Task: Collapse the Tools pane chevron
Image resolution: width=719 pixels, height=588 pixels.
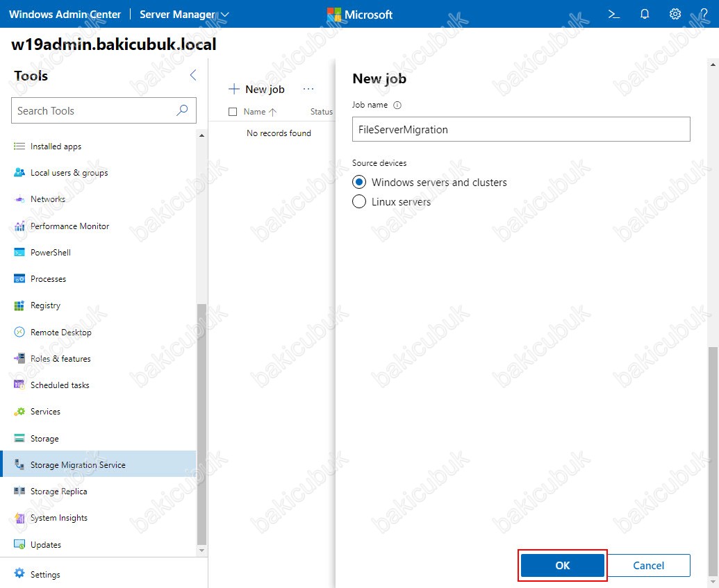Action: coord(193,75)
